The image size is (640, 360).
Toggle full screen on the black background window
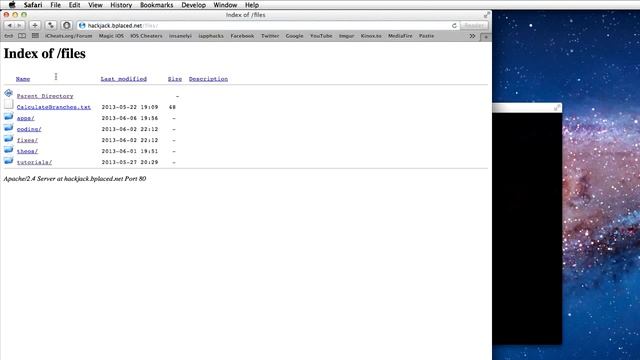557,108
